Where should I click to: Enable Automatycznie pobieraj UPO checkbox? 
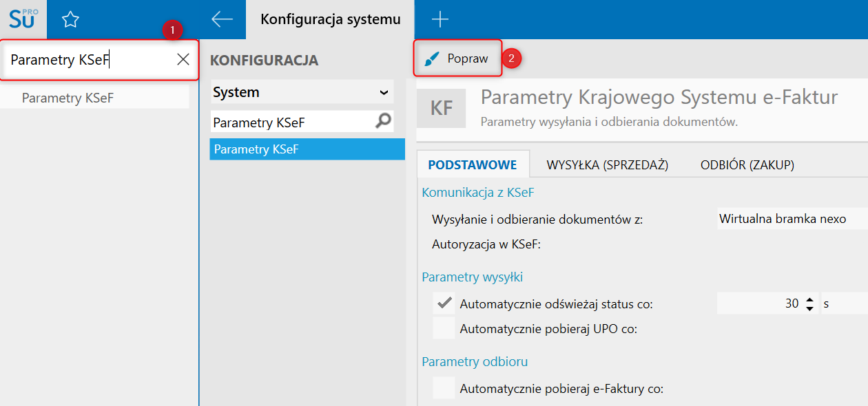coord(444,328)
